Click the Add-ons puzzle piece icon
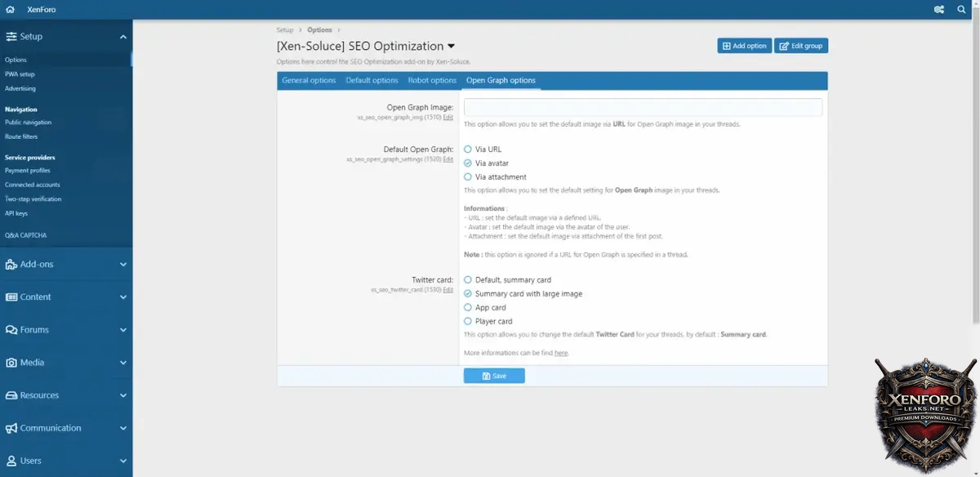Viewport: 980px width, 477px height. (11, 265)
